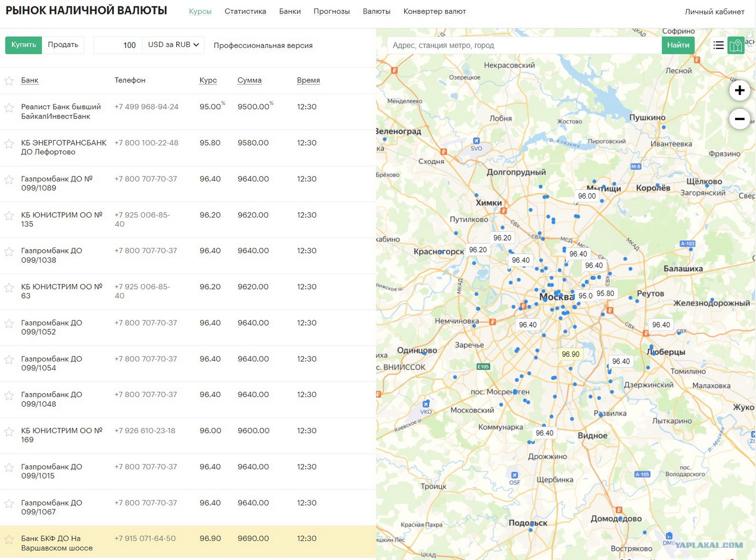Select Купить button
This screenshot has height=560, width=756.
(x=24, y=45)
